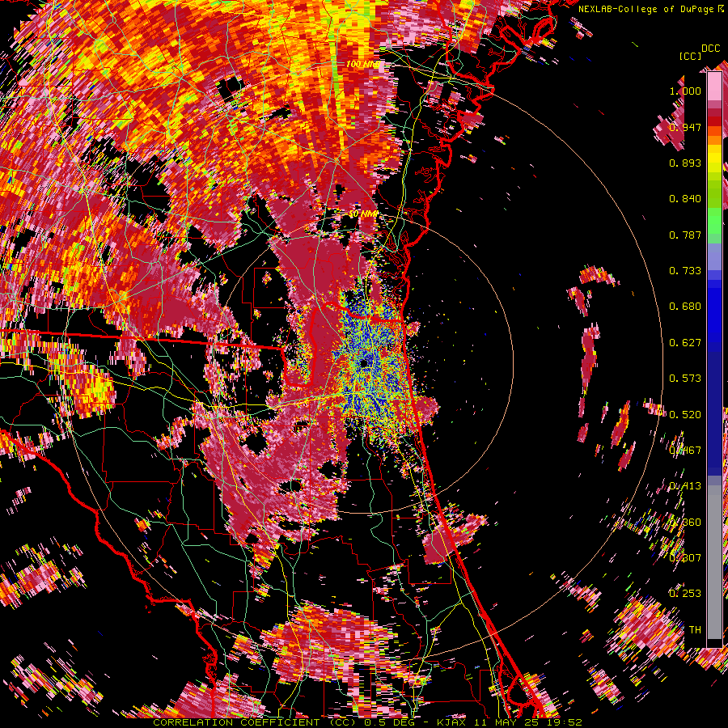Click the 0.520 legend value
The height and width of the screenshot is (728, 728).
pos(685,415)
